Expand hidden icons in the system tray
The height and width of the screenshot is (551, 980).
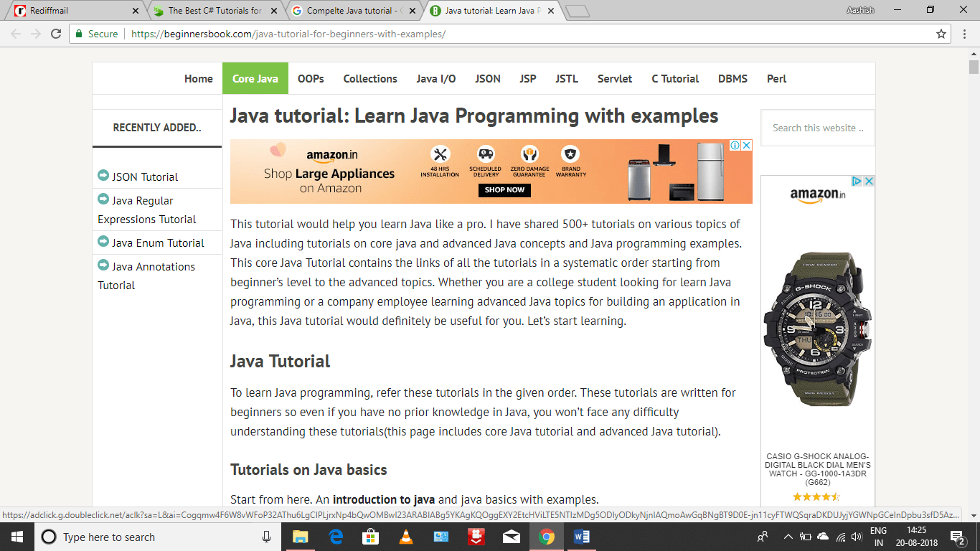tap(788, 537)
